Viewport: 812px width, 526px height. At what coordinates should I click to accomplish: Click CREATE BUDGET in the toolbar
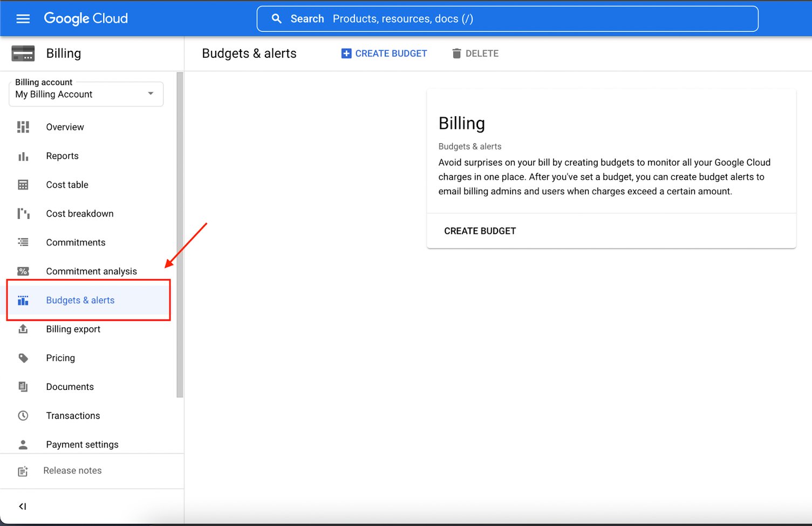click(x=384, y=53)
